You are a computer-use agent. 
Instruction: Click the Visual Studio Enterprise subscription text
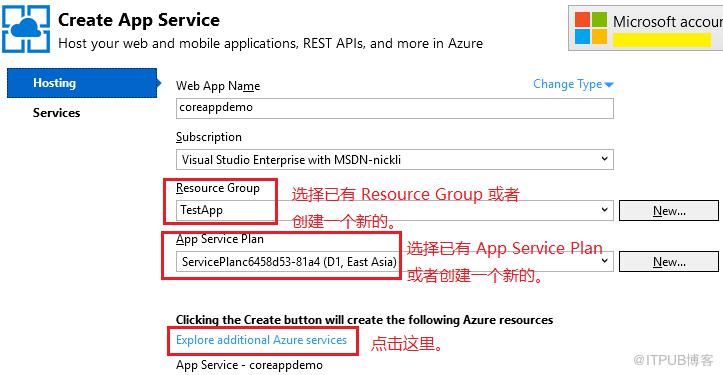291,160
